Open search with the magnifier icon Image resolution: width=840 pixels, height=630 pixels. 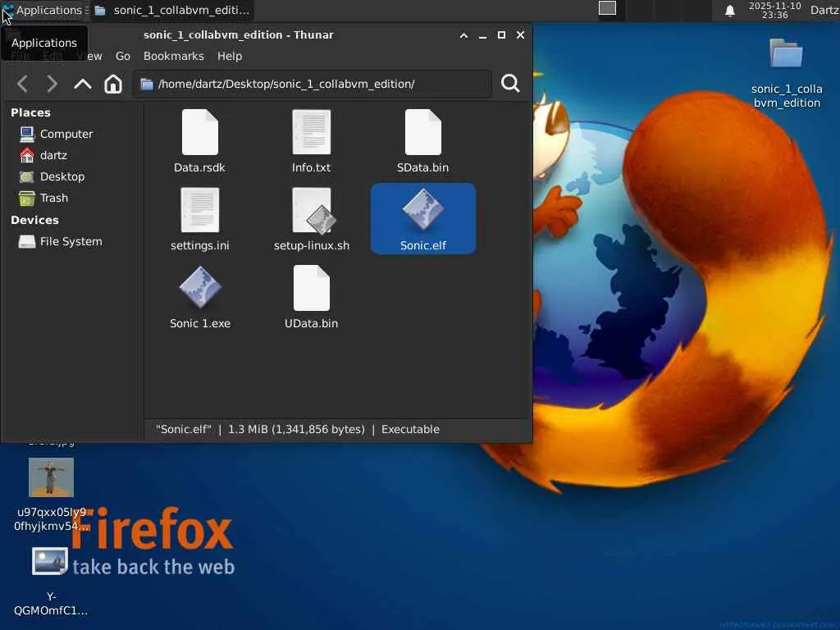(510, 83)
